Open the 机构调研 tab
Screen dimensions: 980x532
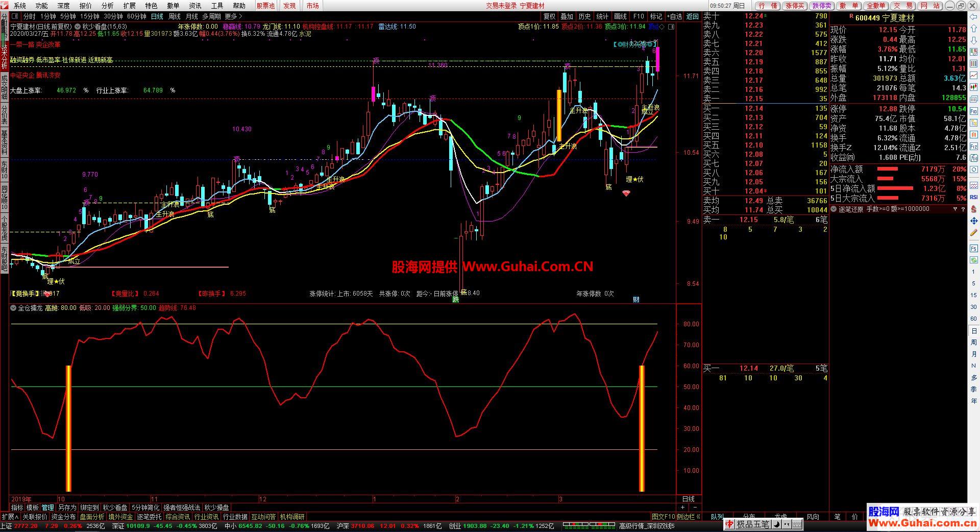click(x=292, y=517)
